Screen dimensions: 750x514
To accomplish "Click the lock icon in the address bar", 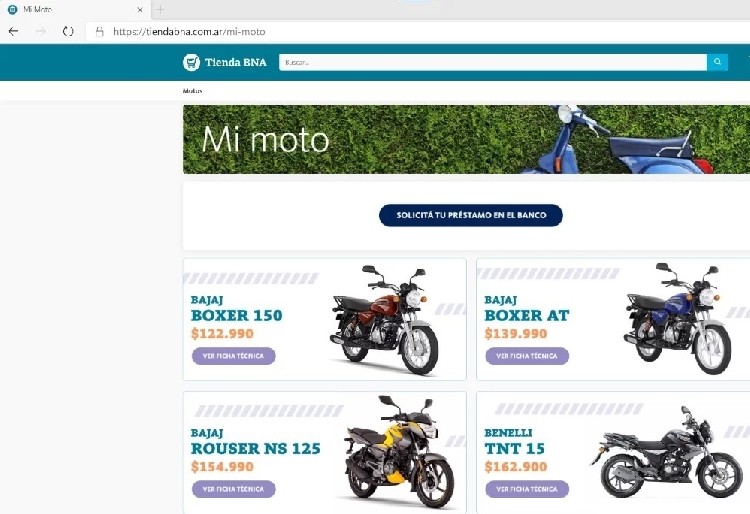I will (x=99, y=32).
